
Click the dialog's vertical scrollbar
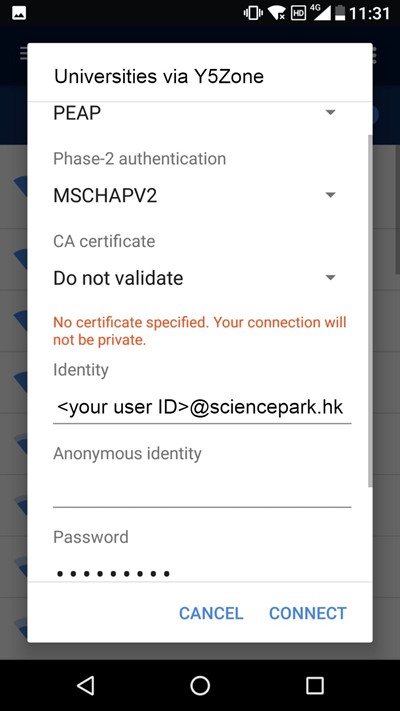coord(369,311)
